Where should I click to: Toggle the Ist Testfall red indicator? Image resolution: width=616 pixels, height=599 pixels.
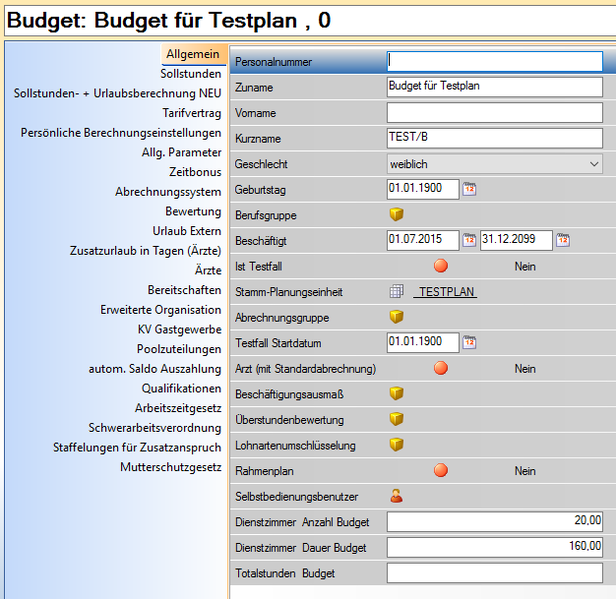440,266
